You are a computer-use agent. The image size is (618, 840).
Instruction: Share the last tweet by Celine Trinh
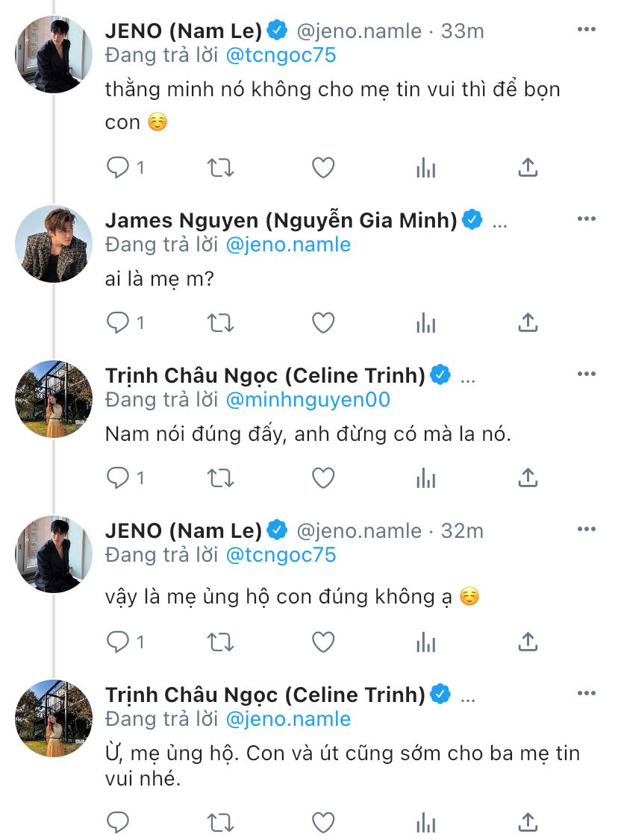tap(528, 823)
